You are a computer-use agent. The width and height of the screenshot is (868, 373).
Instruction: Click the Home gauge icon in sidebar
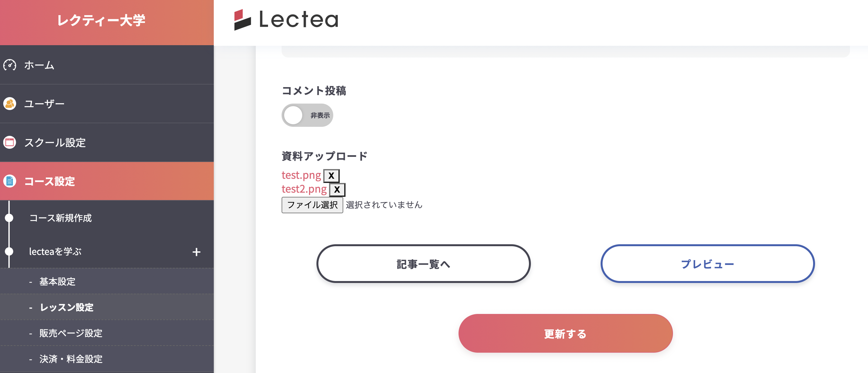pyautogui.click(x=10, y=65)
